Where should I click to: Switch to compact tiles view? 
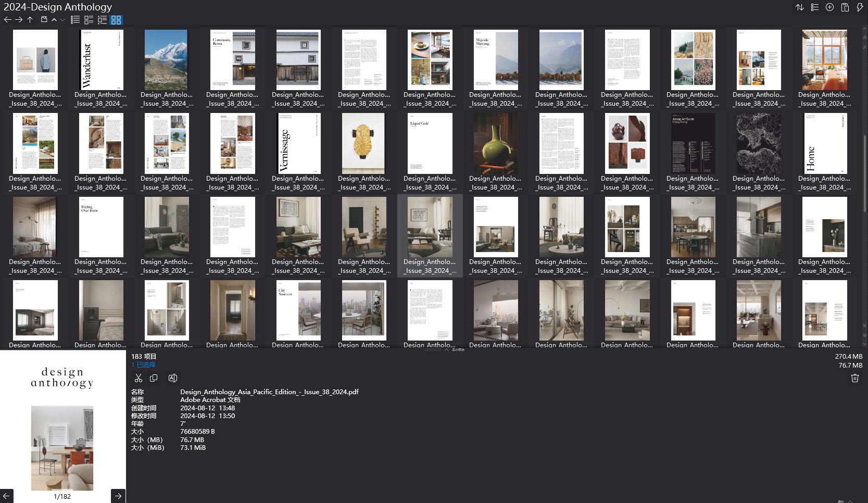(89, 20)
